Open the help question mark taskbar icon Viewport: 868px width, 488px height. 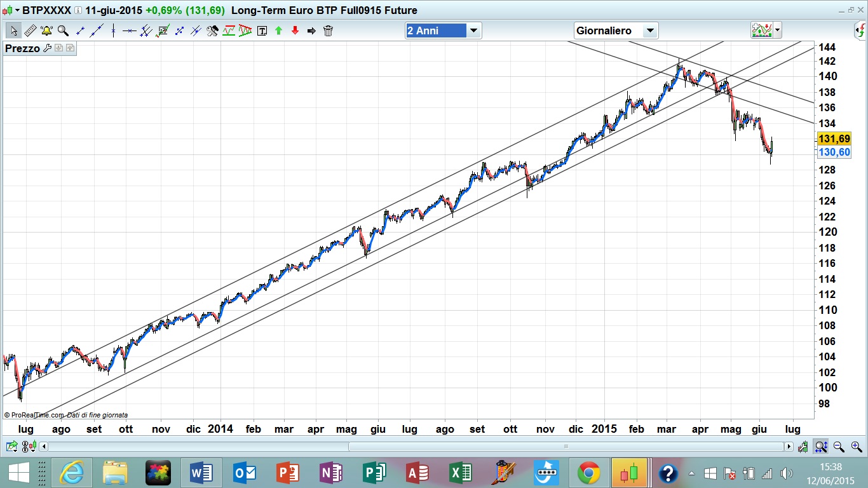(x=668, y=473)
